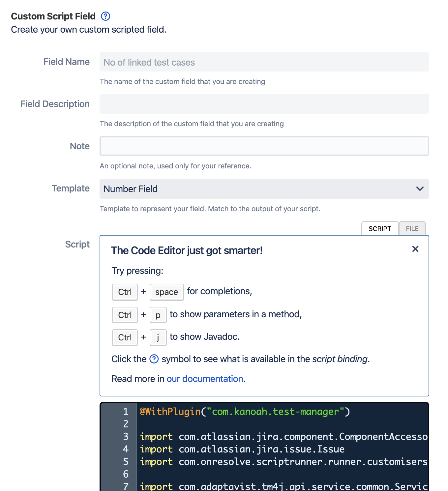The width and height of the screenshot is (448, 491).
Task: Focus the Field Name input
Action: point(264,62)
